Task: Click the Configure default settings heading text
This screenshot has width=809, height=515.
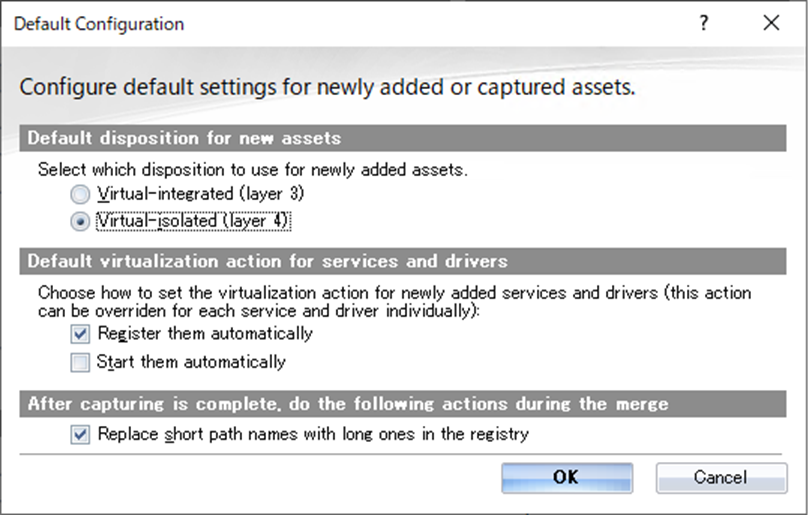Action: click(x=328, y=87)
